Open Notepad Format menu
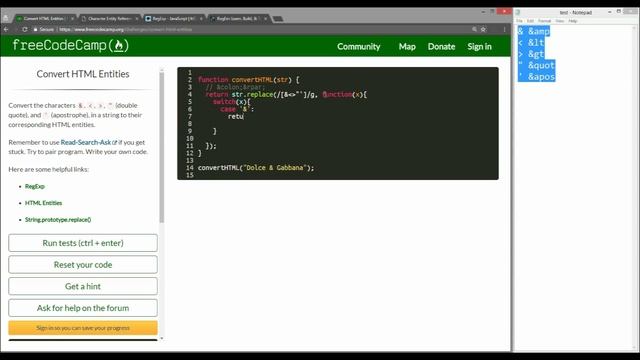 point(544,21)
